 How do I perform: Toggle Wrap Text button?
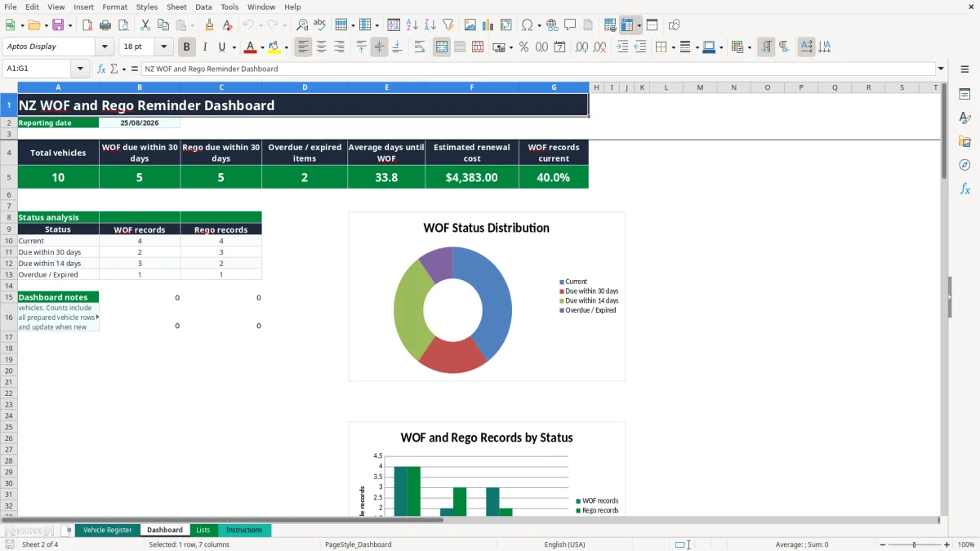(x=420, y=47)
